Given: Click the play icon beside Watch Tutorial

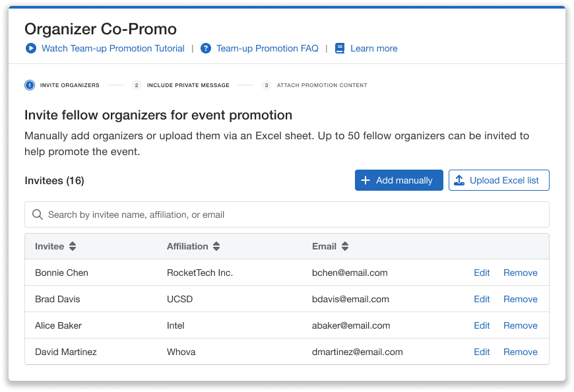Looking at the screenshot, I should click(x=30, y=48).
